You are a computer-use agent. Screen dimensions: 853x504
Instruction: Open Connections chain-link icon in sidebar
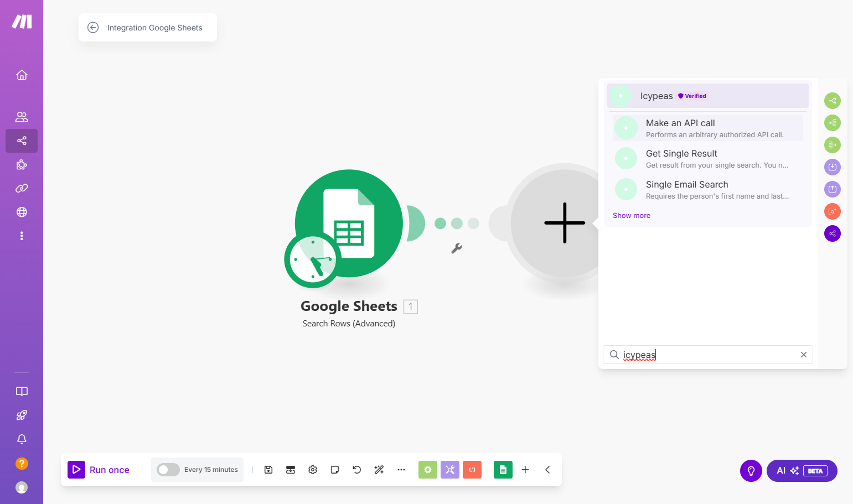(x=22, y=188)
